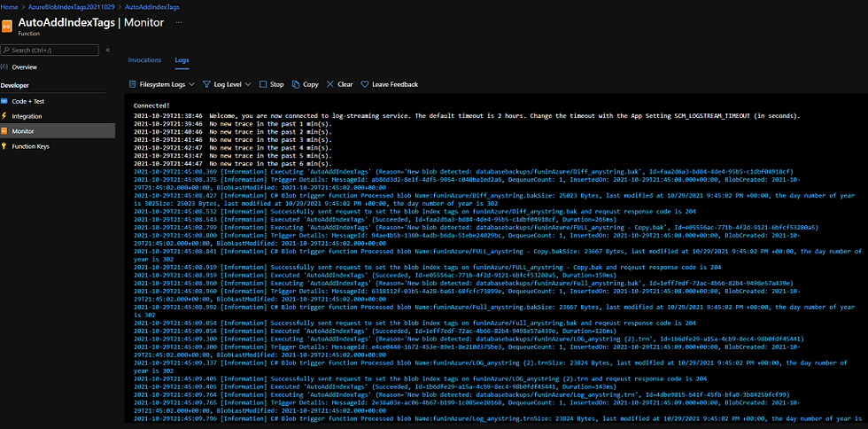Screen dimensions: 868x429
Task: Click the search magnifier icon
Action: coord(6,50)
